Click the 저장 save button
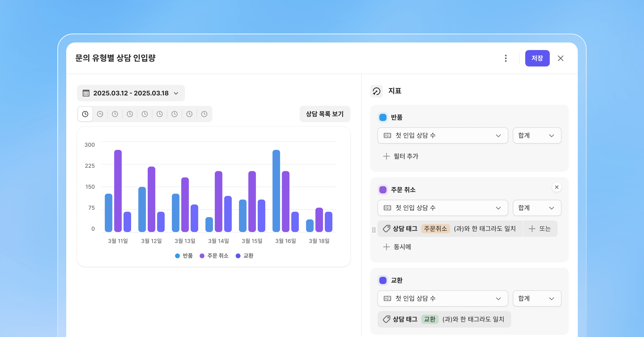 point(537,58)
